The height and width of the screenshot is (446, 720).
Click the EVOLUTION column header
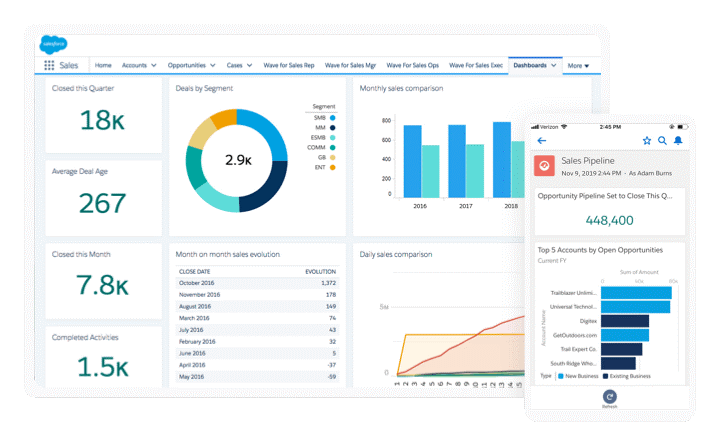click(321, 271)
